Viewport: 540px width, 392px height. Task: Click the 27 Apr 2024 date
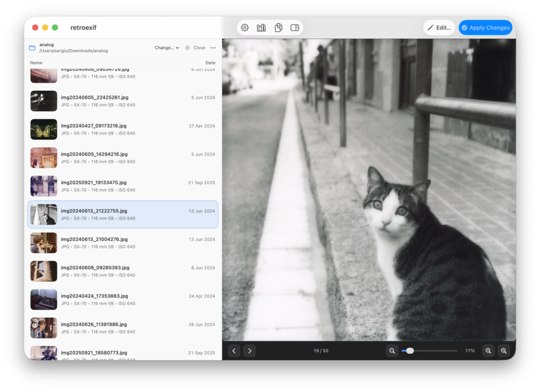click(x=202, y=126)
